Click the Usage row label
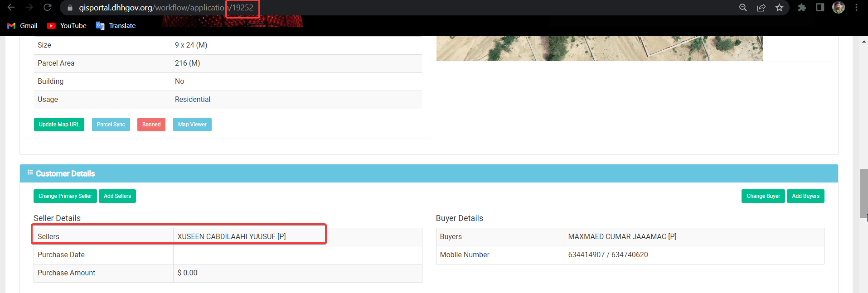Screen dimensions: 868x293 pos(48,99)
